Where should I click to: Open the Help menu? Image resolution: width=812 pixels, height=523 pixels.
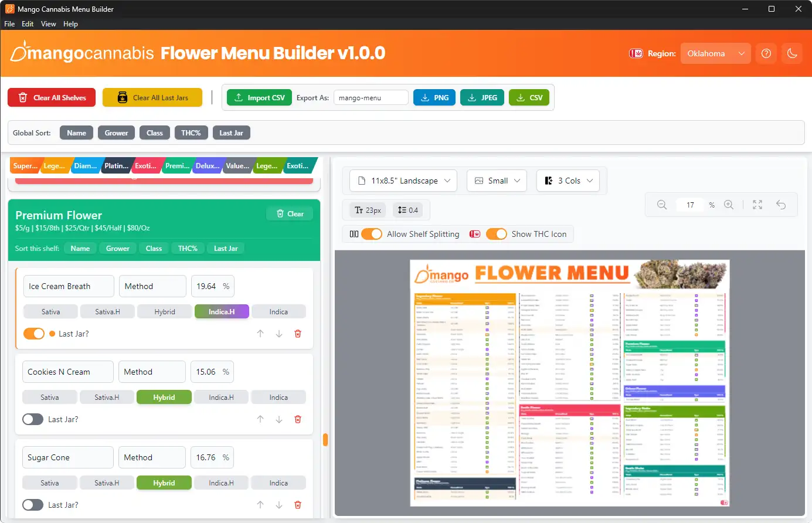click(70, 24)
